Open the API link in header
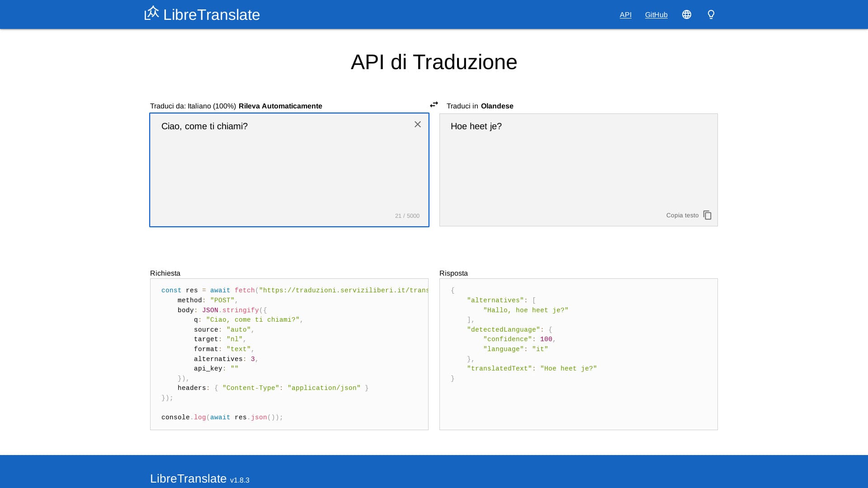This screenshot has height=488, width=868. [x=625, y=15]
